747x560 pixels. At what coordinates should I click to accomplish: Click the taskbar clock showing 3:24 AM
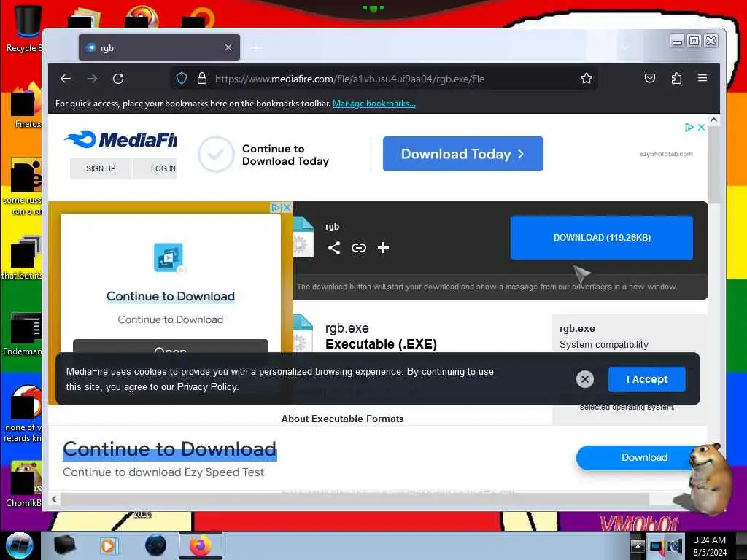710,546
